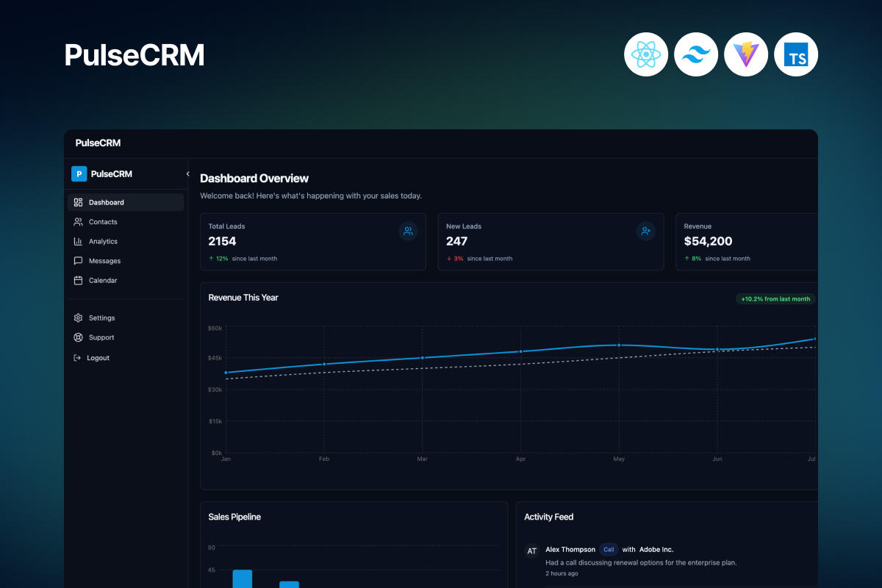Click the Settings gear icon
The height and width of the screenshot is (588, 882).
point(79,318)
